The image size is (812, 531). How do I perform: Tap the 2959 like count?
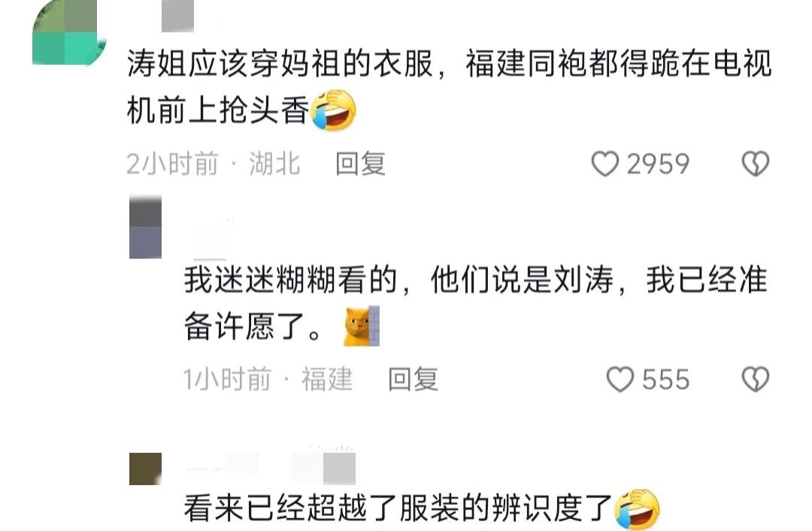[x=658, y=164]
